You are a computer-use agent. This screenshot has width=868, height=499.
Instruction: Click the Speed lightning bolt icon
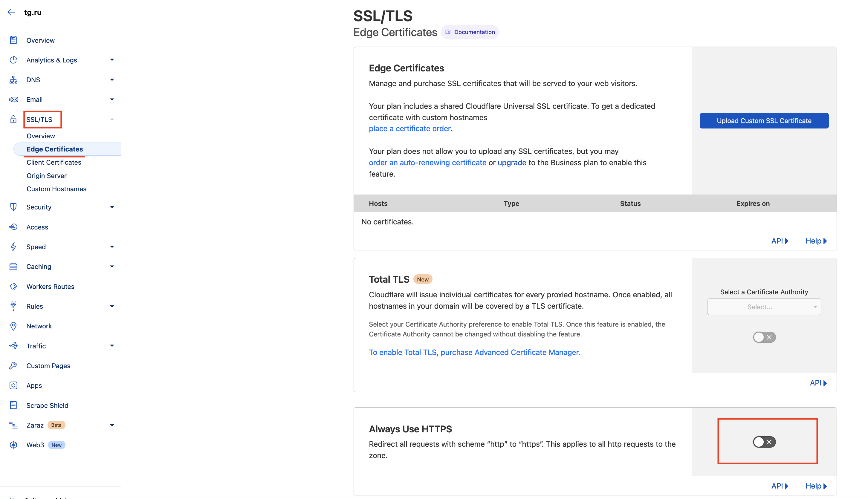point(13,247)
